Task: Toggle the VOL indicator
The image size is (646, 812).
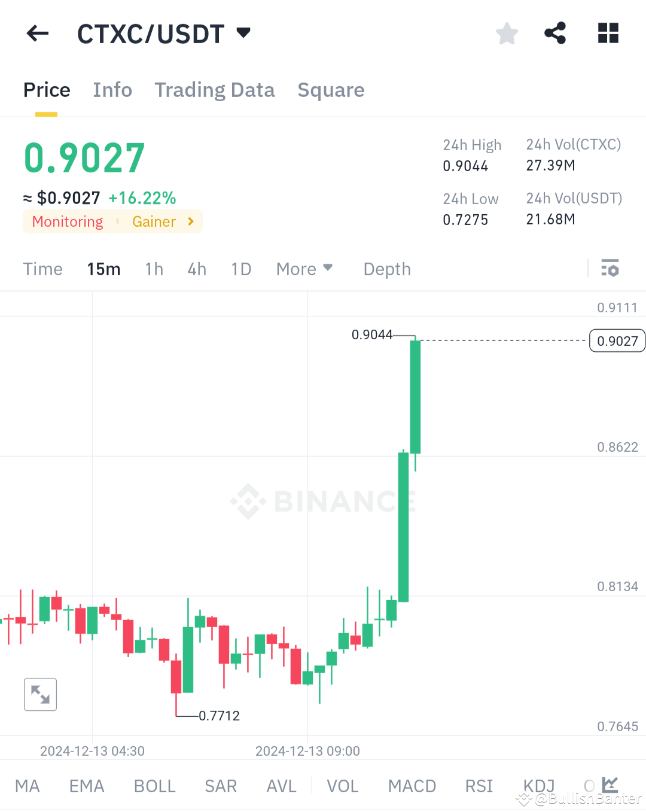Action: coord(342,786)
